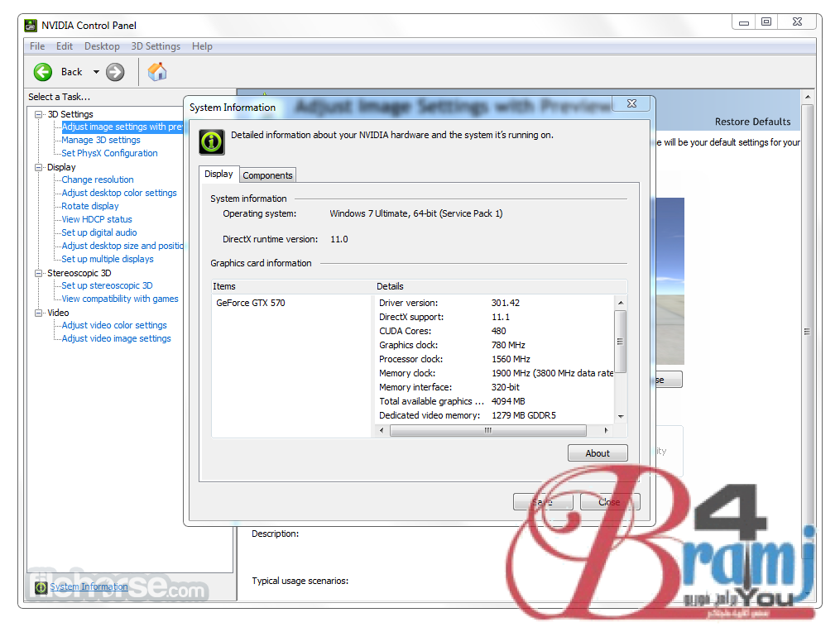Click the details list scroll-down arrow
Viewport: 840px width, 627px height.
click(621, 416)
